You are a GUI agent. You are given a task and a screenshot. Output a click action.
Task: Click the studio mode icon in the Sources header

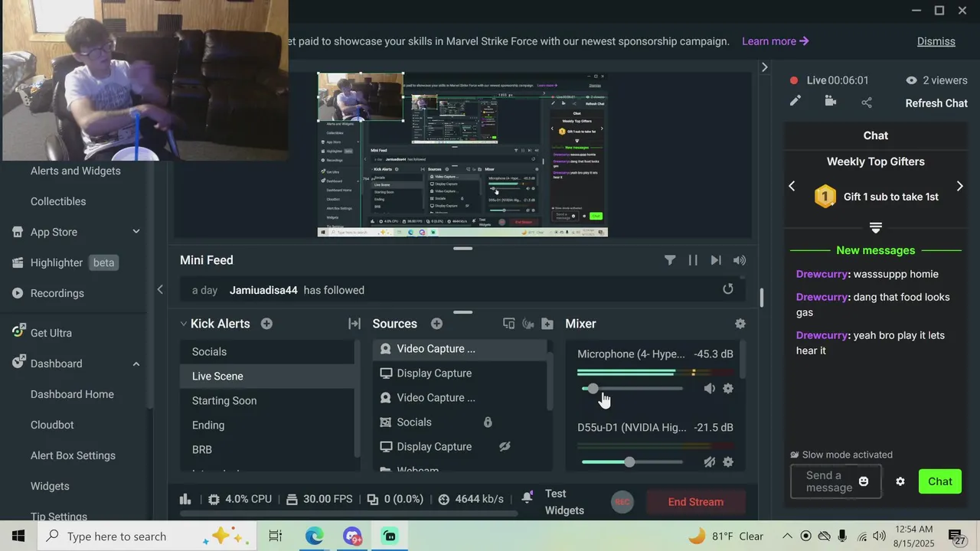(528, 324)
